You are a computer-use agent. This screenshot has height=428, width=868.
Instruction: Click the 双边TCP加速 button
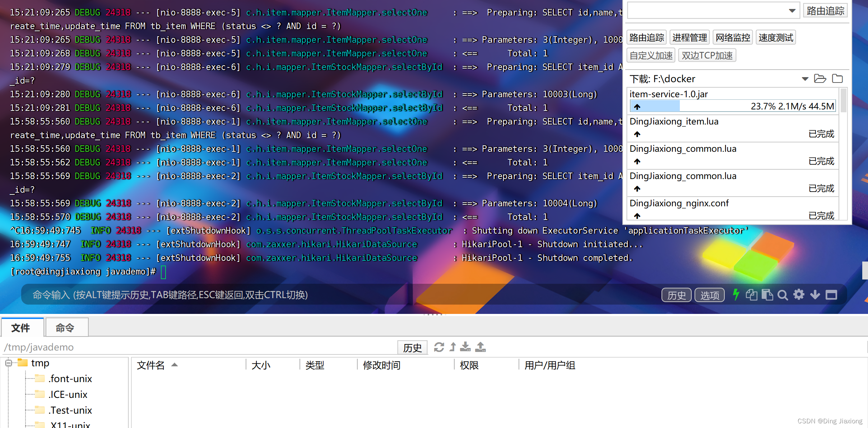[707, 56]
